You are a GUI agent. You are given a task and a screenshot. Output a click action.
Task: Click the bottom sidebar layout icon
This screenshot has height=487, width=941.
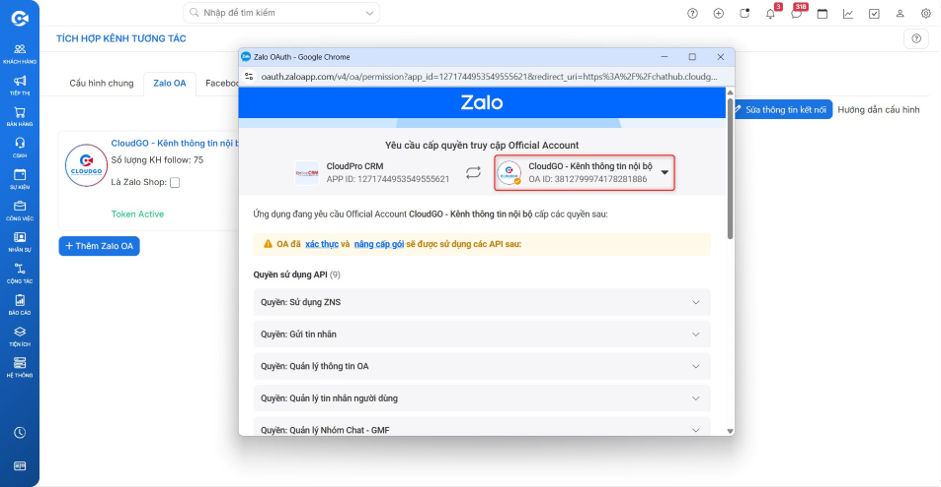20,466
